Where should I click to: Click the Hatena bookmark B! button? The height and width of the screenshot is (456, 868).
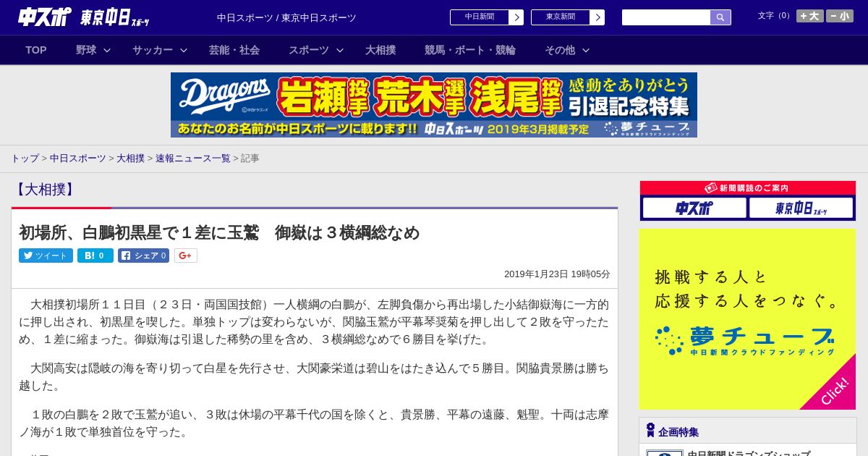95,256
